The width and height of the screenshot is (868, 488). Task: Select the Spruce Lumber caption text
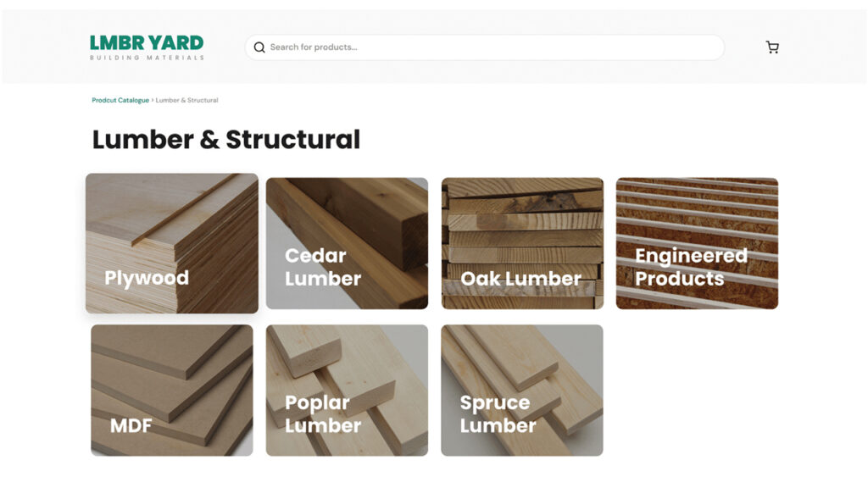tap(498, 413)
